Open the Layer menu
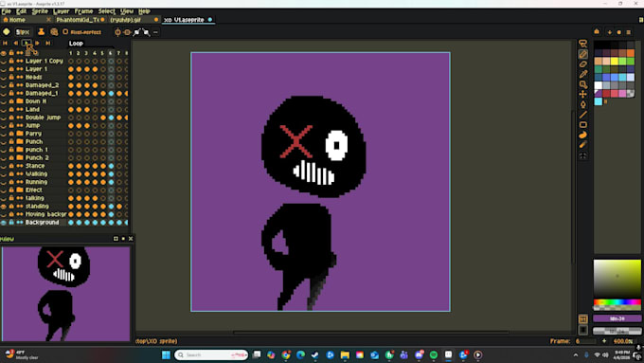 61,11
